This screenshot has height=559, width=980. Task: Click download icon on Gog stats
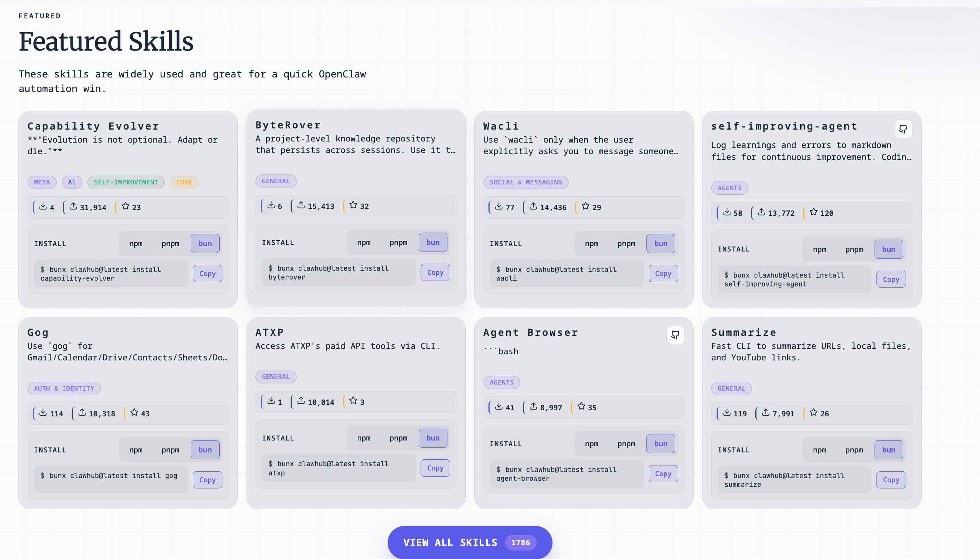(43, 413)
